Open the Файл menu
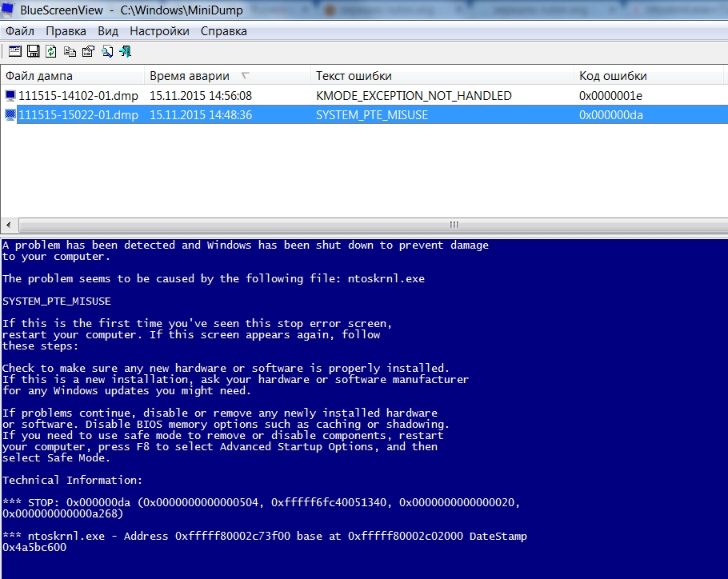The image size is (728, 579). [20, 31]
